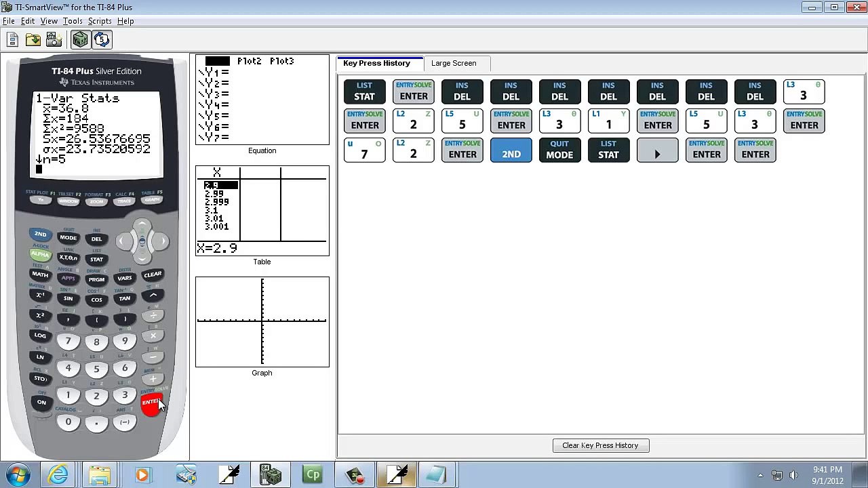Tap the CLEAR key on the calculator
868x488 pixels.
coord(153,275)
